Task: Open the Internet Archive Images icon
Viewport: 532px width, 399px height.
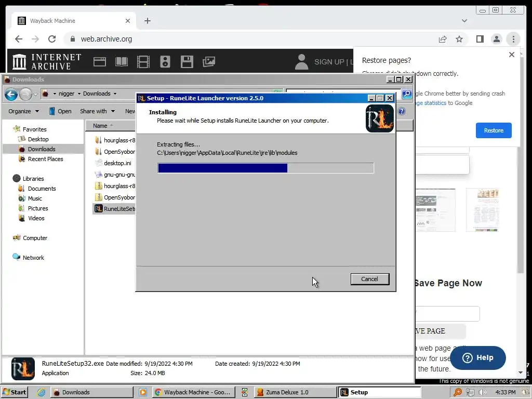Action: pyautogui.click(x=209, y=61)
